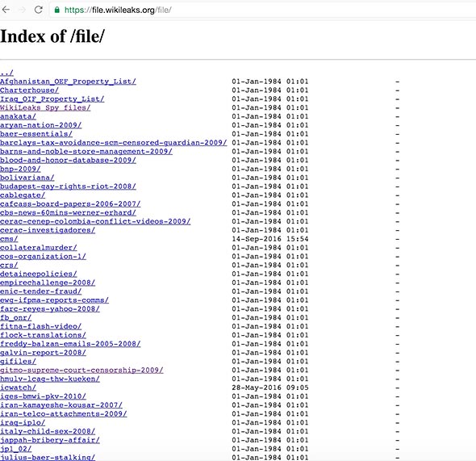The image size is (476, 461).
Task: Open gitmo-supreme-court-censorship-2009 folder
Action: click(x=81, y=371)
